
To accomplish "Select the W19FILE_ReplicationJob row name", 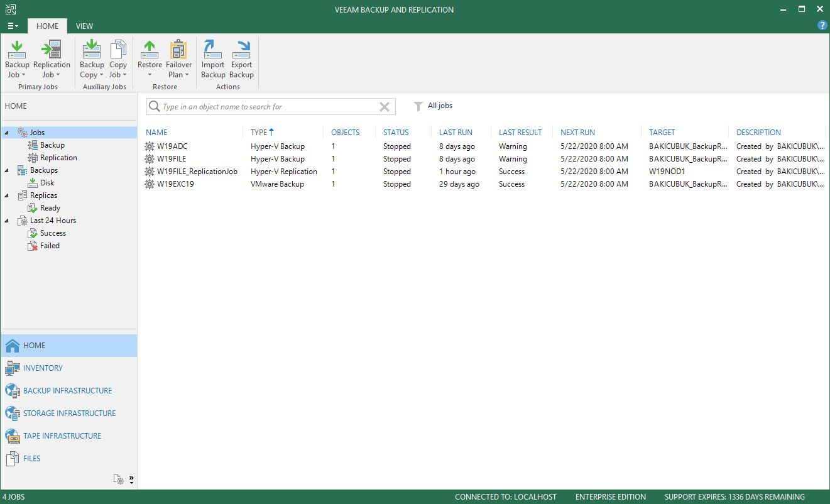I will [x=197, y=172].
